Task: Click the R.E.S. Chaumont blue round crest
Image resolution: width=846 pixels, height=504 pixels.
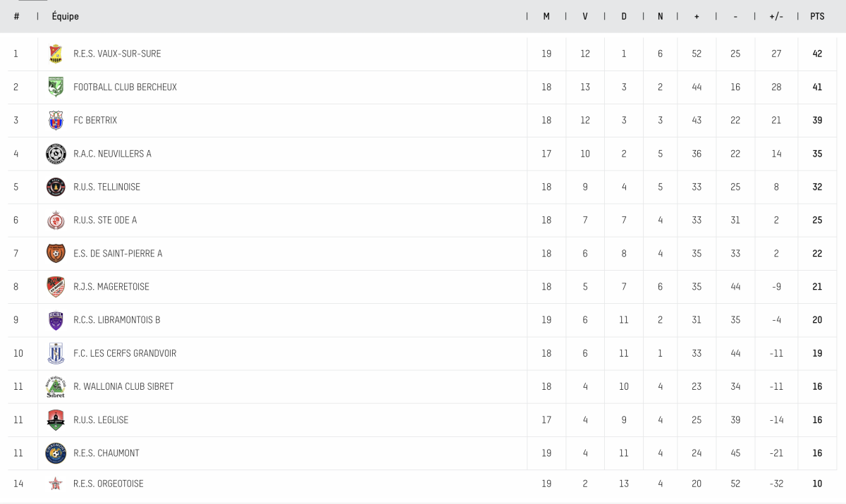Action: pos(56,453)
